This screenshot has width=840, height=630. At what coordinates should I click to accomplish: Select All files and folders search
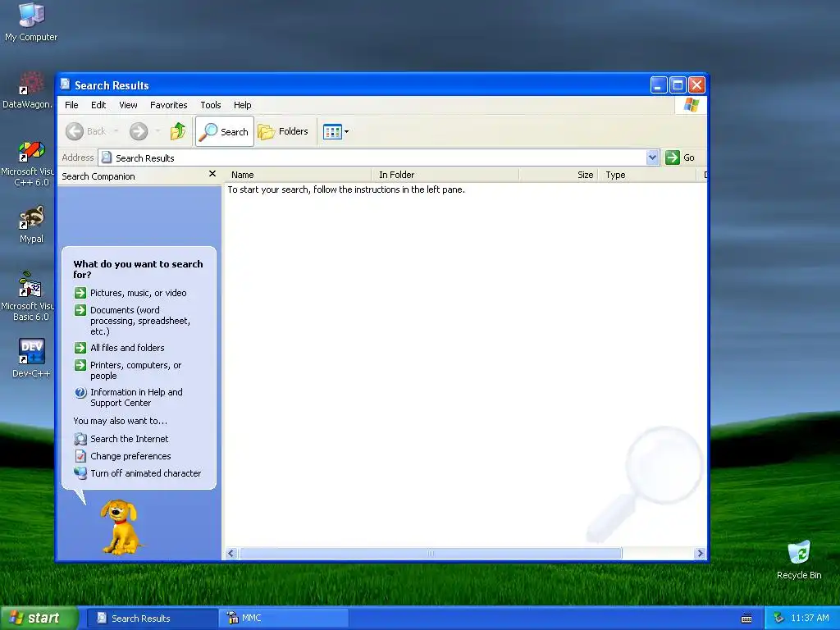coord(127,348)
